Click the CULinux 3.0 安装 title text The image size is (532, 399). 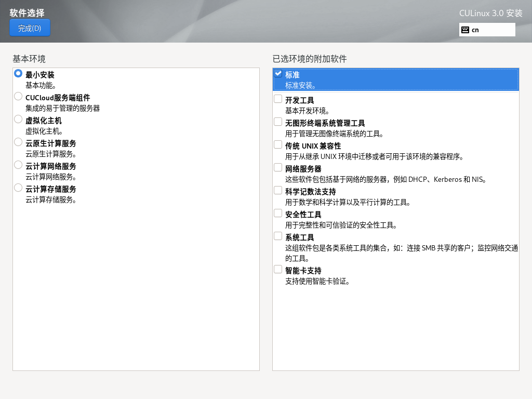pos(490,13)
